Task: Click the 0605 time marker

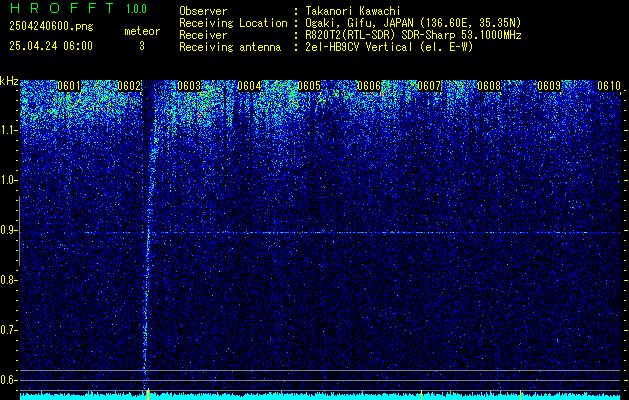Action: click(309, 86)
